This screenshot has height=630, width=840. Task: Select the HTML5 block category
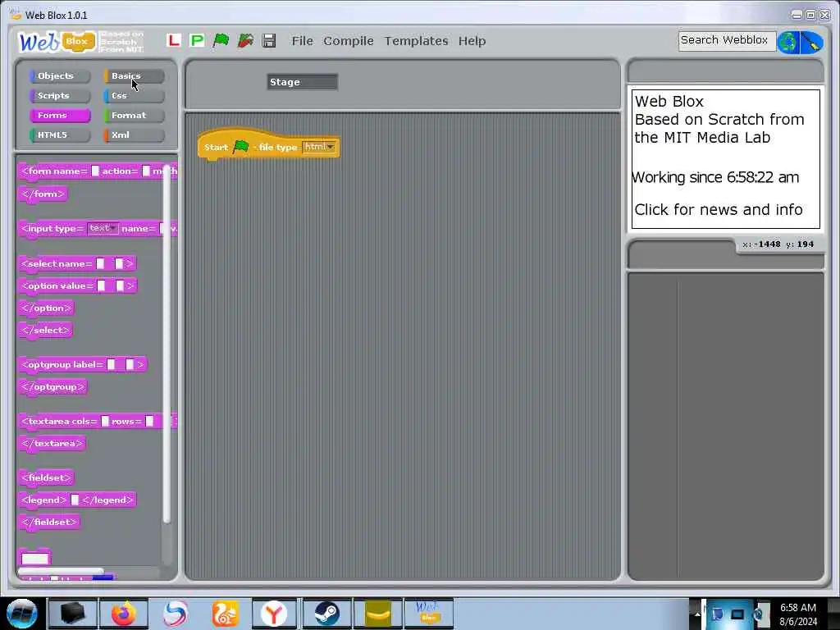[x=60, y=135]
